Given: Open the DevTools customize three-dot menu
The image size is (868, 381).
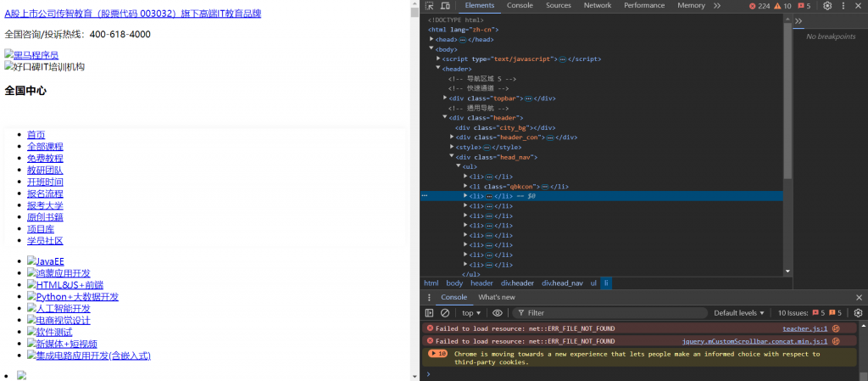Looking at the screenshot, I should [x=843, y=6].
